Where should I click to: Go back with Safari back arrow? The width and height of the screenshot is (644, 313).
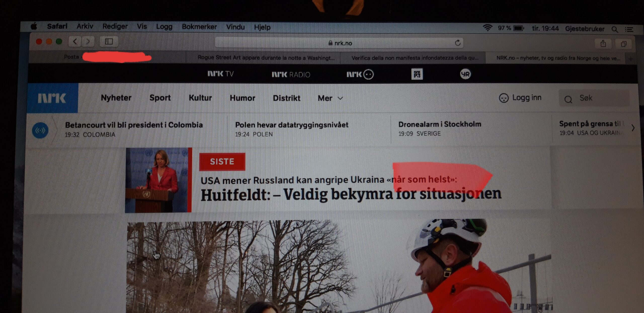coord(75,41)
